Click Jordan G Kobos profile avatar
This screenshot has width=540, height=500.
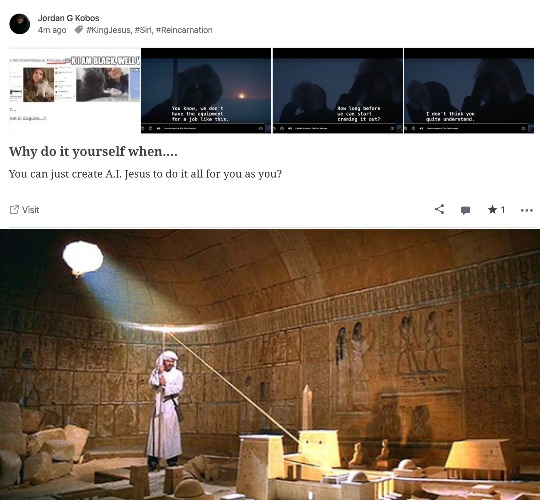click(x=20, y=24)
